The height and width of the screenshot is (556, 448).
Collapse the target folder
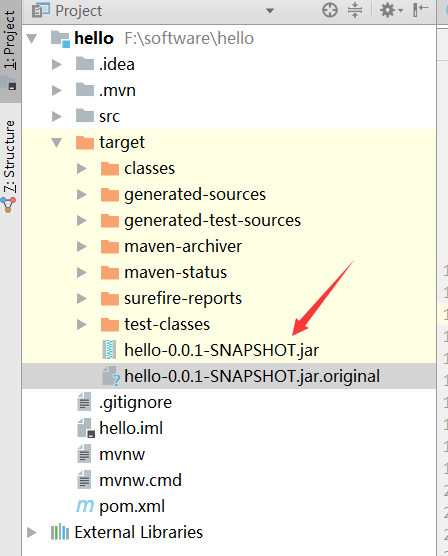pyautogui.click(x=57, y=143)
